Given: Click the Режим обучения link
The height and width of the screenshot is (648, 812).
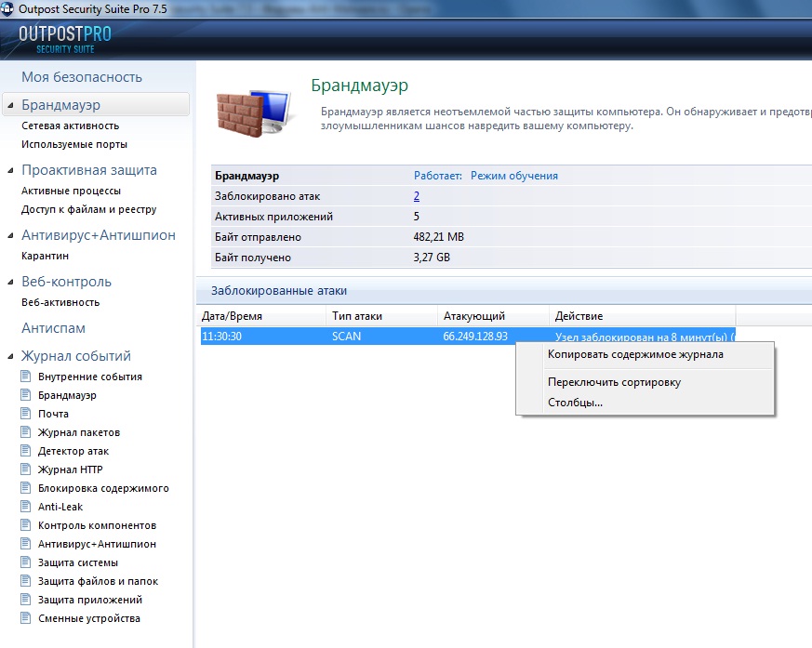Looking at the screenshot, I should (514, 176).
